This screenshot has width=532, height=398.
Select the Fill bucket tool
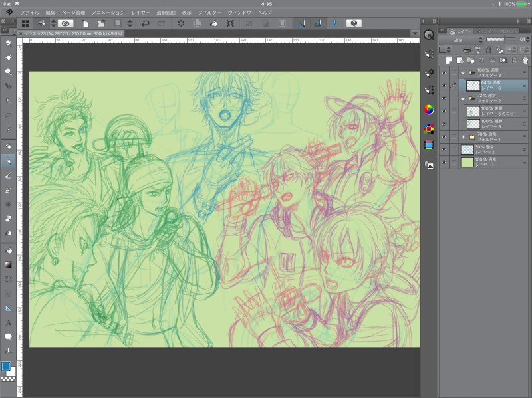click(x=9, y=251)
